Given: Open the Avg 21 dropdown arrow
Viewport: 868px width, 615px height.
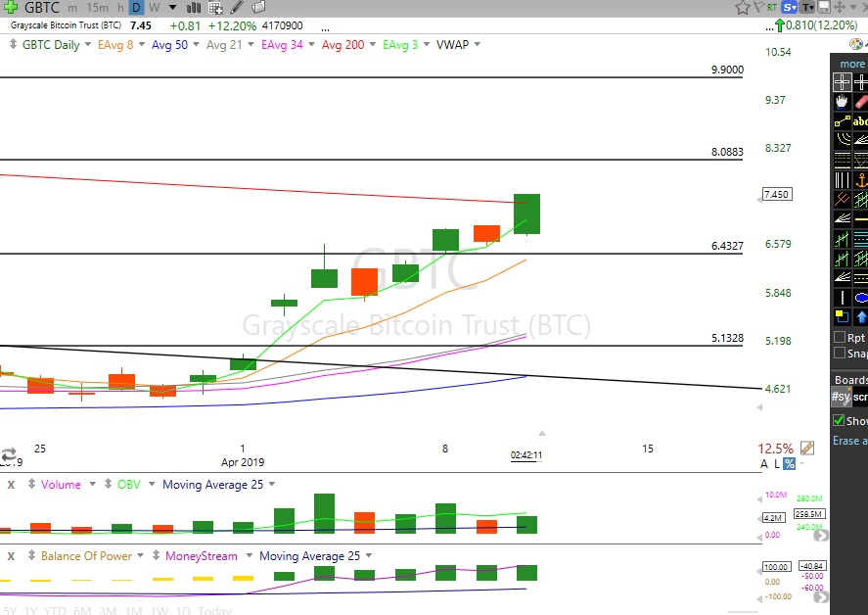Looking at the screenshot, I should tap(251, 44).
